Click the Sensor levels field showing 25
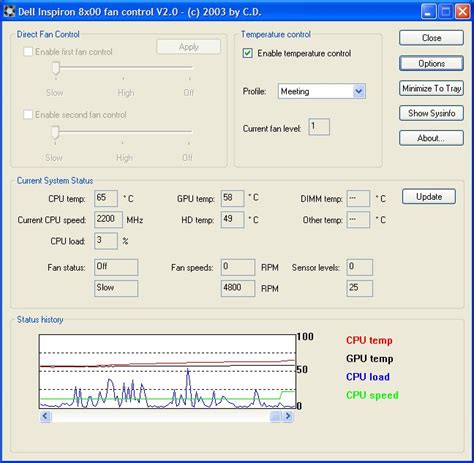The width and height of the screenshot is (474, 463). click(x=360, y=288)
